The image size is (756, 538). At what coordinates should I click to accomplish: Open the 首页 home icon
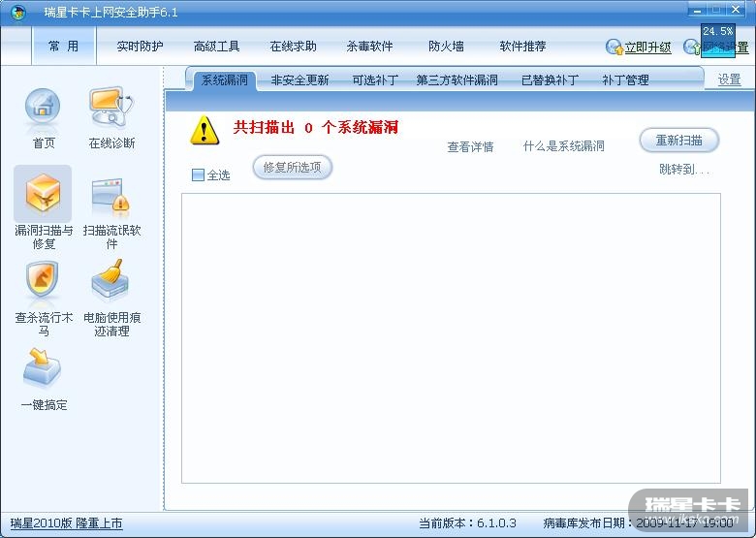pos(43,108)
